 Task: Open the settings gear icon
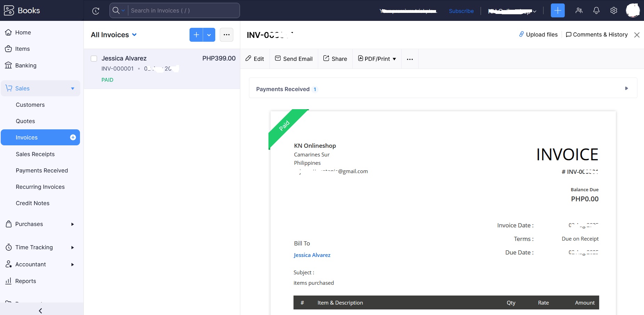click(x=614, y=10)
